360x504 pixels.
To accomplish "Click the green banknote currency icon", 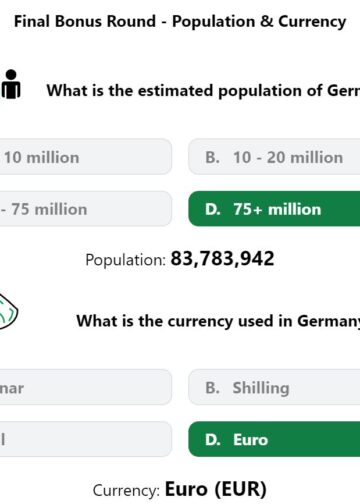I will [8, 312].
